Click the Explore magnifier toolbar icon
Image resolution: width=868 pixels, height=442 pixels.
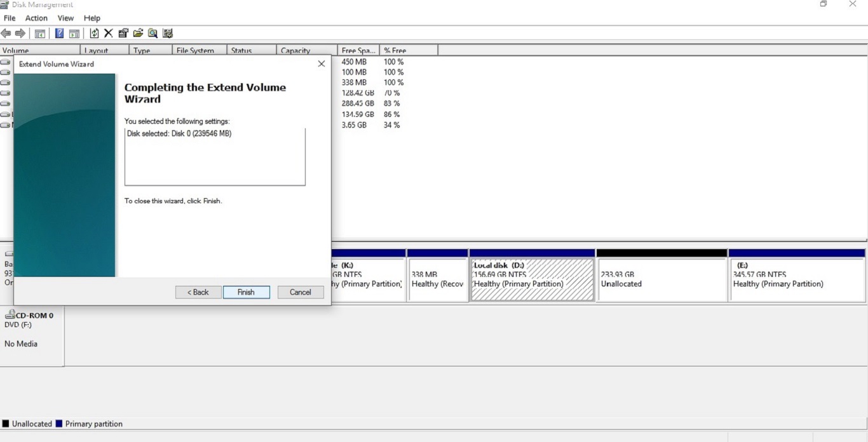(x=153, y=33)
